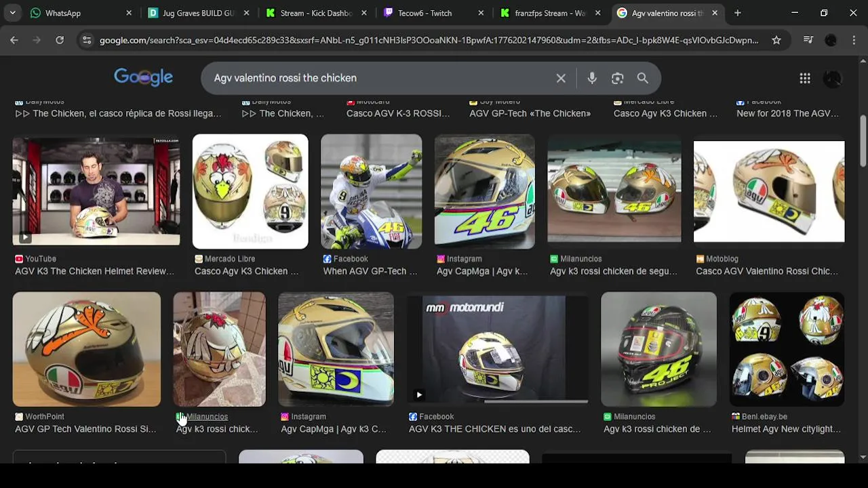Reload the current page
Viewport: 868px width, 488px height.
click(60, 40)
